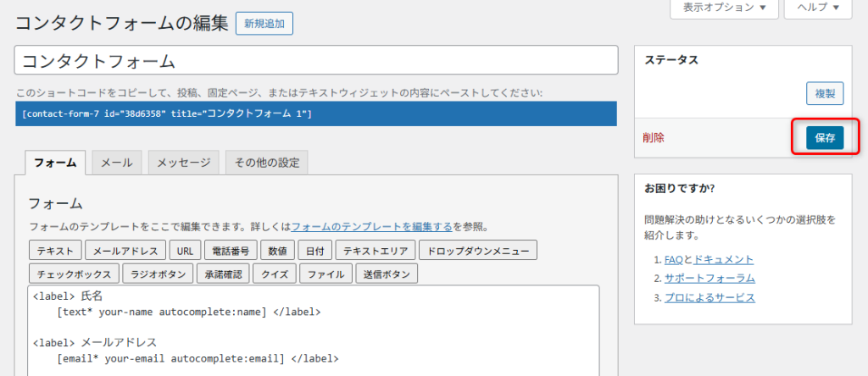This screenshot has height=376, width=868.
Task: Click the red 削除 delete link
Action: tap(654, 137)
